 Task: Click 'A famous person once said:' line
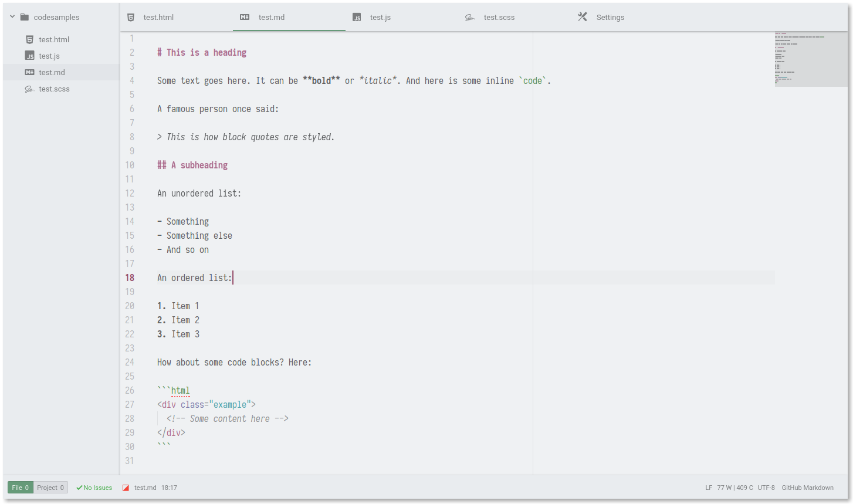218,109
